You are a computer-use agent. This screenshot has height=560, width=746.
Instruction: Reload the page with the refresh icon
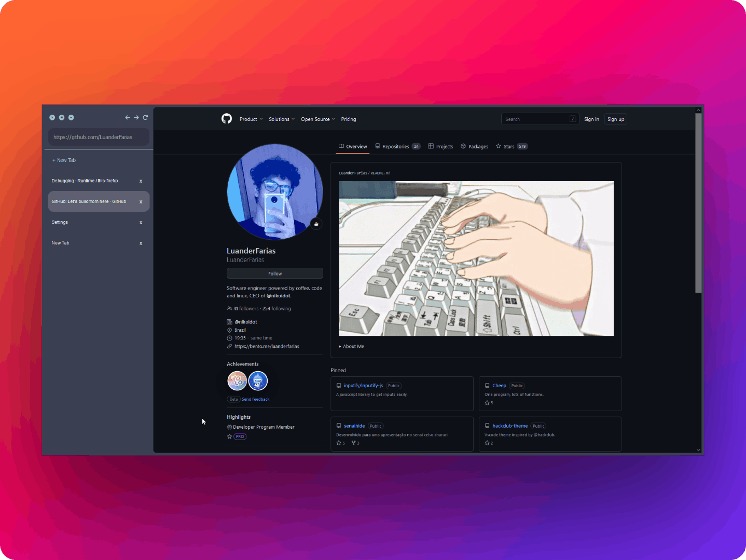[145, 118]
